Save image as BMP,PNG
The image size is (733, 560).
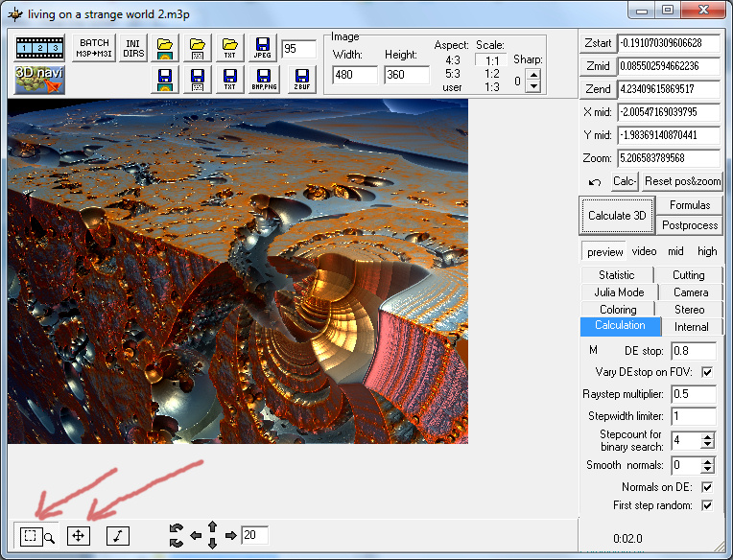click(264, 80)
